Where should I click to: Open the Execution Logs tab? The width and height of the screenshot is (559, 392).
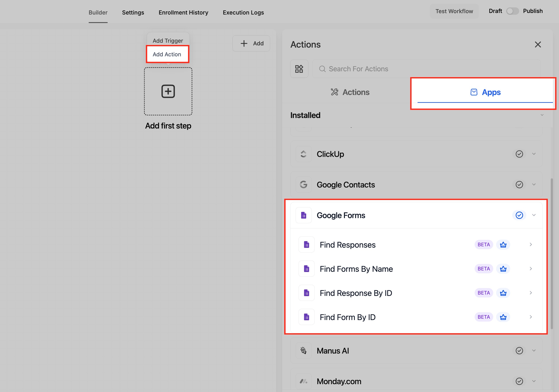[x=243, y=12]
